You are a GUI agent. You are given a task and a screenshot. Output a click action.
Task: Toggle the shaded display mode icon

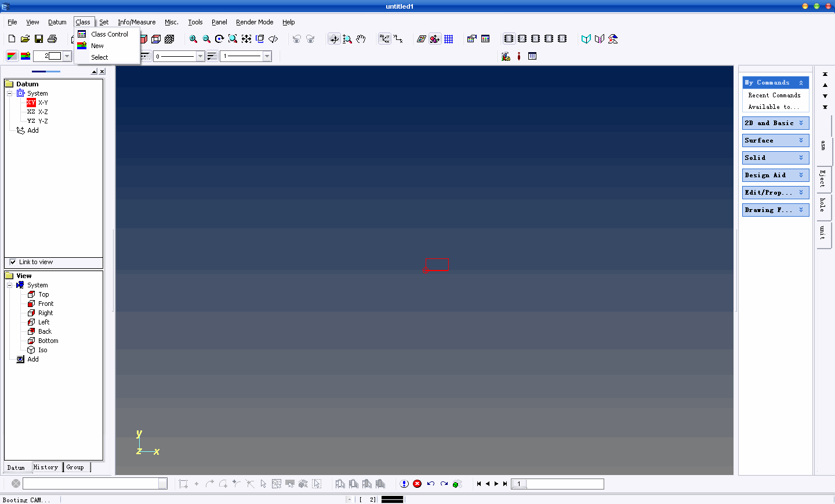coord(435,39)
